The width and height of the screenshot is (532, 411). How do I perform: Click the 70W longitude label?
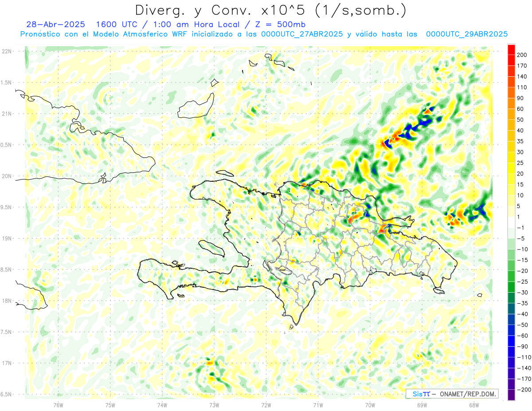(x=370, y=405)
